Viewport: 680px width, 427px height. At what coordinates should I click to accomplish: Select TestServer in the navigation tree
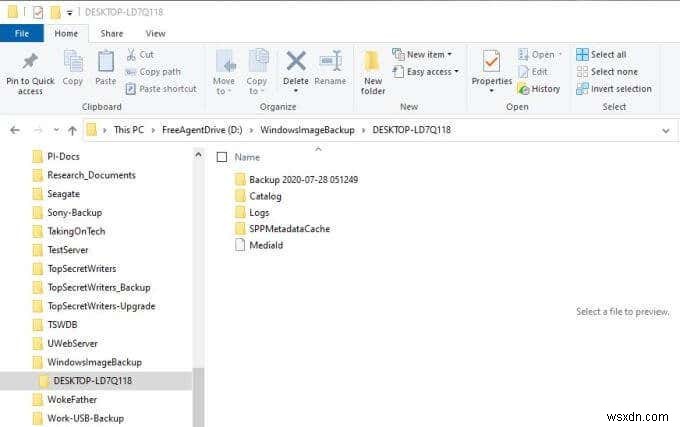pyautogui.click(x=61, y=250)
